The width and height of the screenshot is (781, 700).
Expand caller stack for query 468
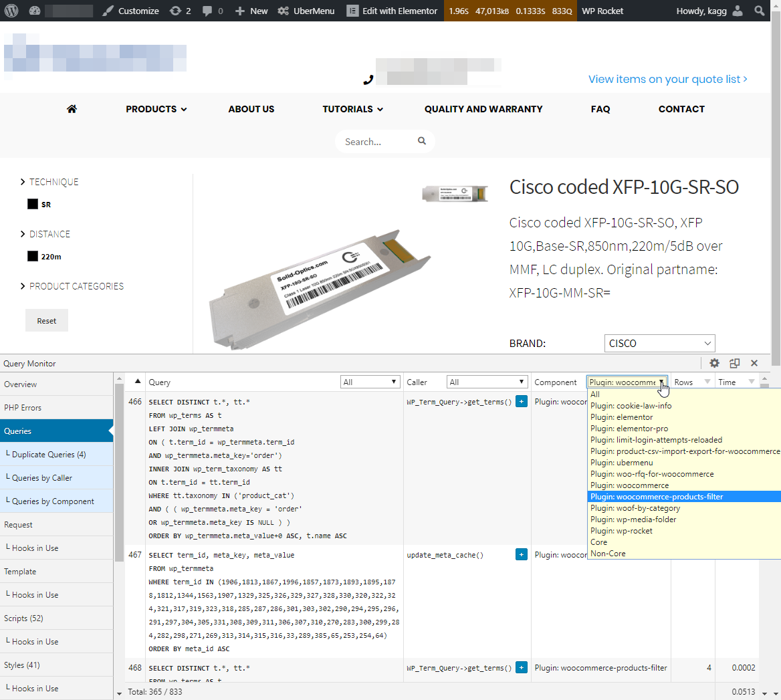coord(522,668)
